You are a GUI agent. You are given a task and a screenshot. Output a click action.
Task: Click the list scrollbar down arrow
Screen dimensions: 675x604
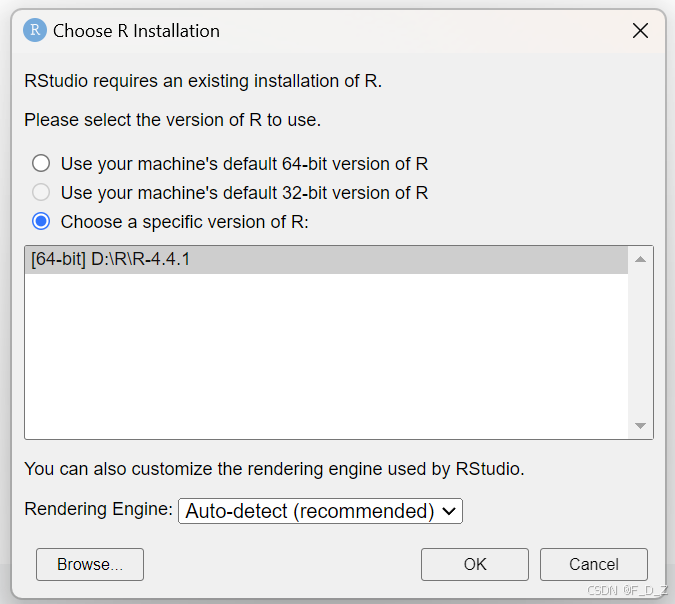coord(640,425)
